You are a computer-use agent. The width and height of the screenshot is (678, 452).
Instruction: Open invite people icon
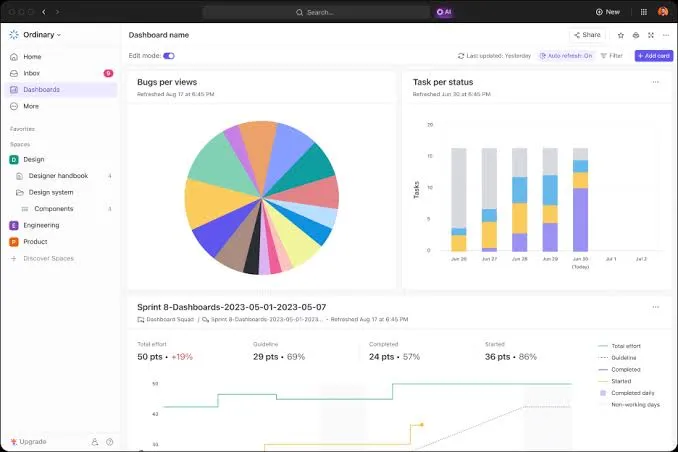click(x=95, y=442)
